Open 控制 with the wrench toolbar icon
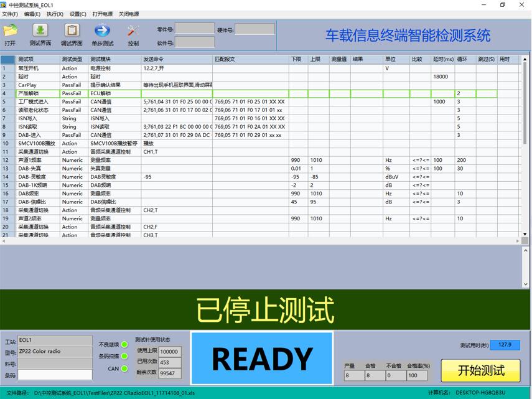532x399 pixels. pyautogui.click(x=131, y=31)
